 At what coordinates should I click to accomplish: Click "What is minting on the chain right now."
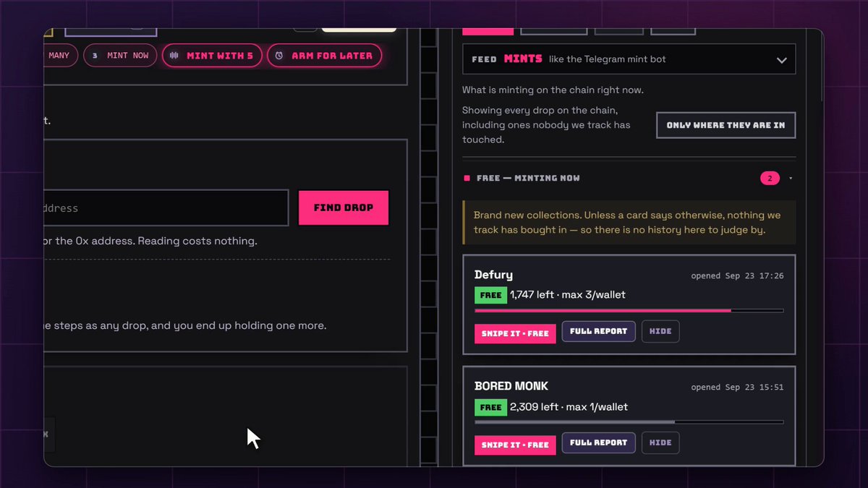pyautogui.click(x=553, y=90)
